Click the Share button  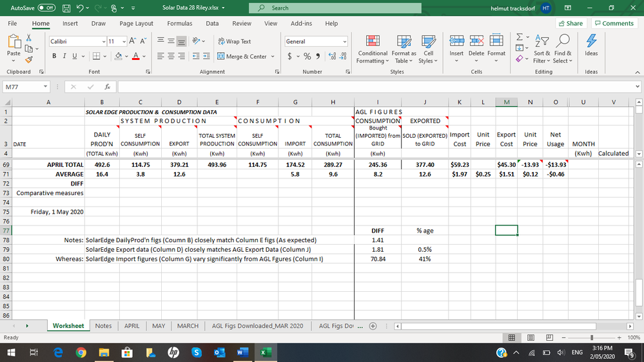[570, 23]
